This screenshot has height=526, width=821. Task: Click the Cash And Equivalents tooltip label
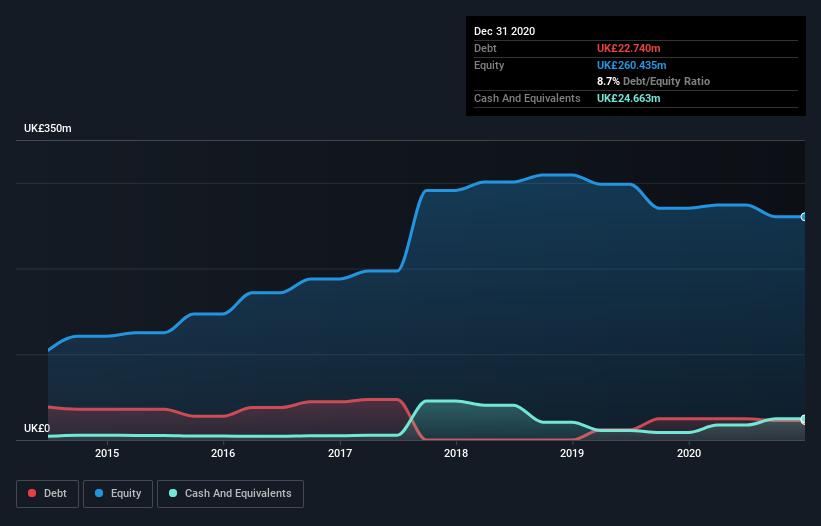527,98
